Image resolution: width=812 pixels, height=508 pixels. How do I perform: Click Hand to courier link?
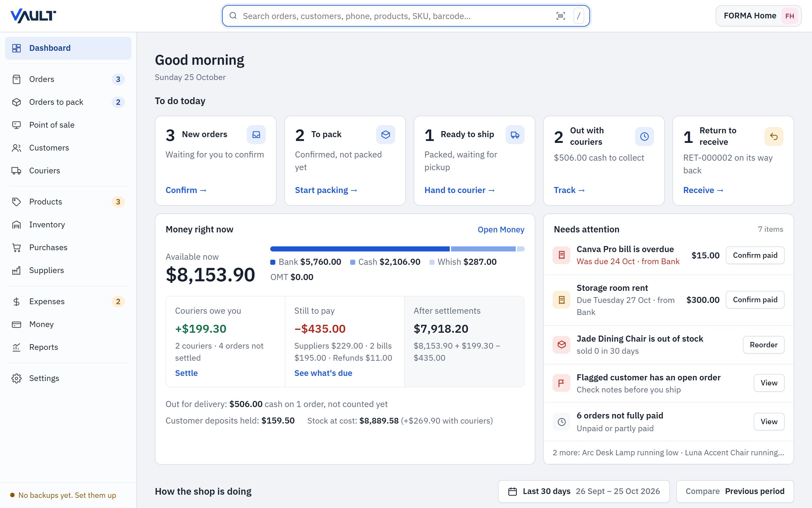[459, 190]
